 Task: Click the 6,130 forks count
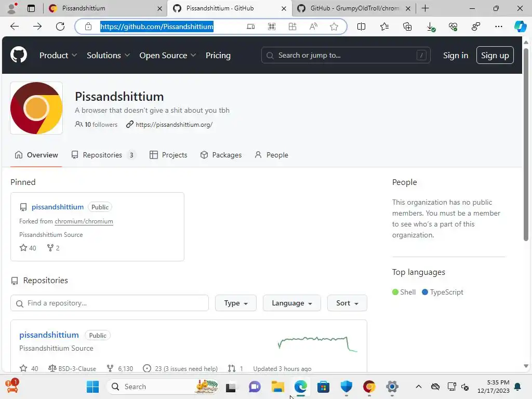click(x=120, y=368)
